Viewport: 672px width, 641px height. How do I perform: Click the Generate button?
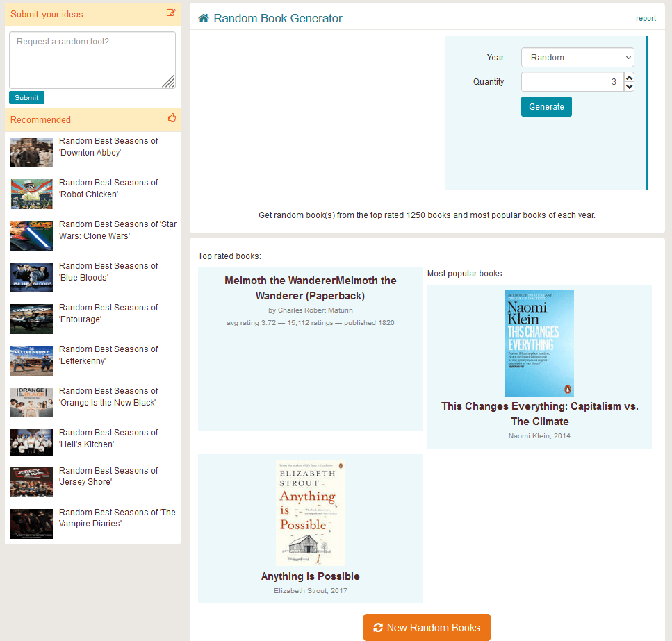pyautogui.click(x=546, y=107)
